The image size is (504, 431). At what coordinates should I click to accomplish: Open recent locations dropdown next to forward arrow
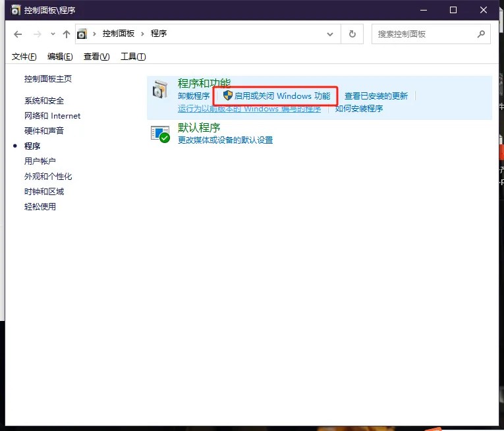[x=53, y=34]
